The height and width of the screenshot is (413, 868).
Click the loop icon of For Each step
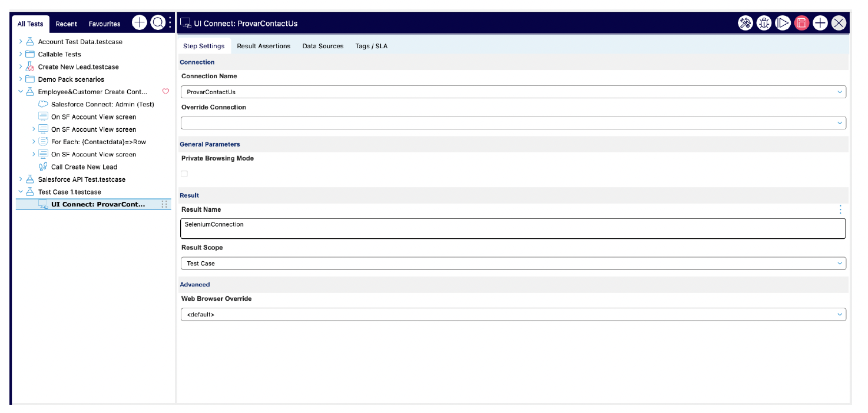pos(43,142)
